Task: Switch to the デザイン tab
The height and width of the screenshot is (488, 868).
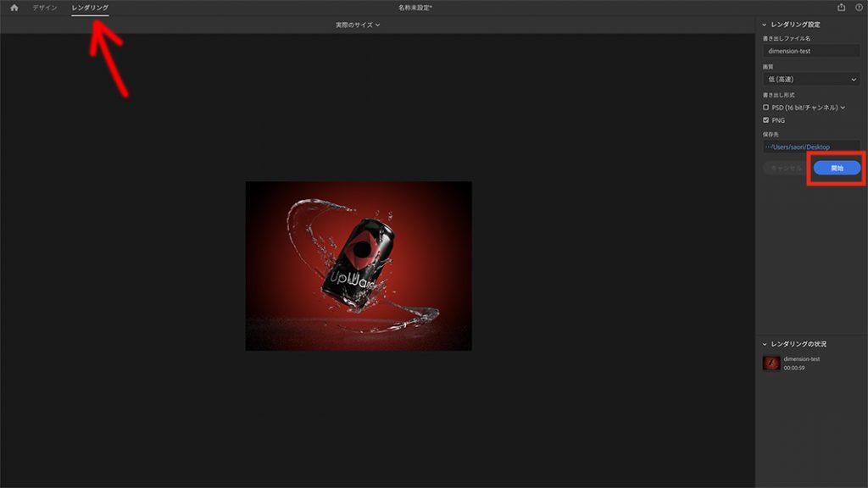Action: click(x=45, y=8)
